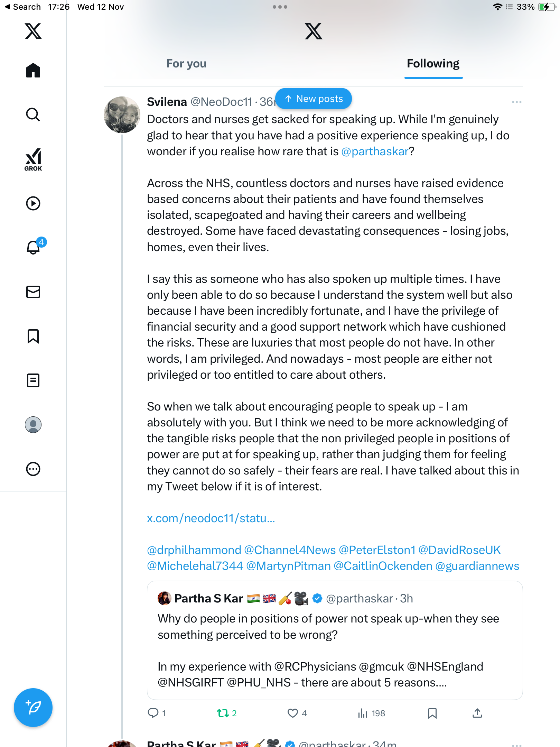Open the Search magnifier icon
560x747 pixels.
coord(33,114)
